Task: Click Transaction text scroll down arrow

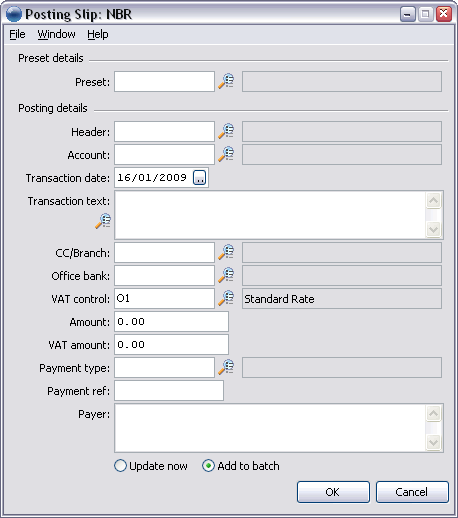Action: 434,229
